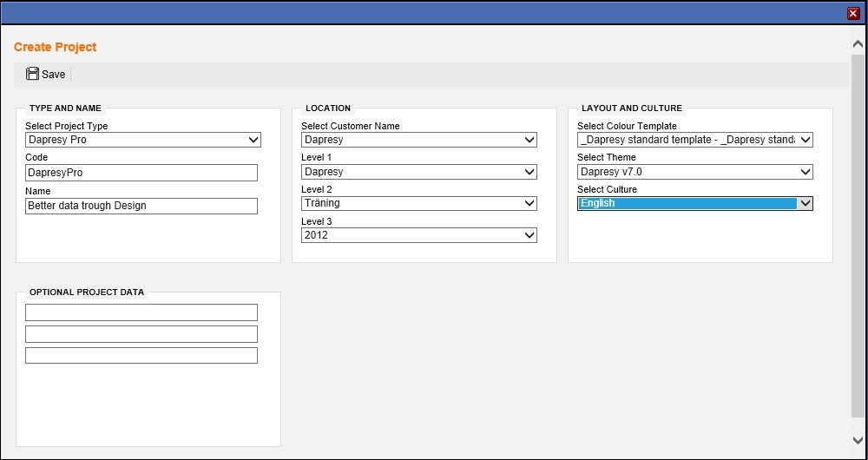Open the Select Theme dropdown Dapresy v7.0
Image resolution: width=868 pixels, height=460 pixels.
tap(694, 172)
